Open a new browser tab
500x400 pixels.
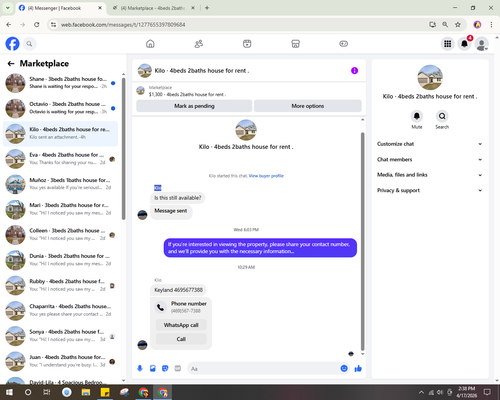[207, 8]
